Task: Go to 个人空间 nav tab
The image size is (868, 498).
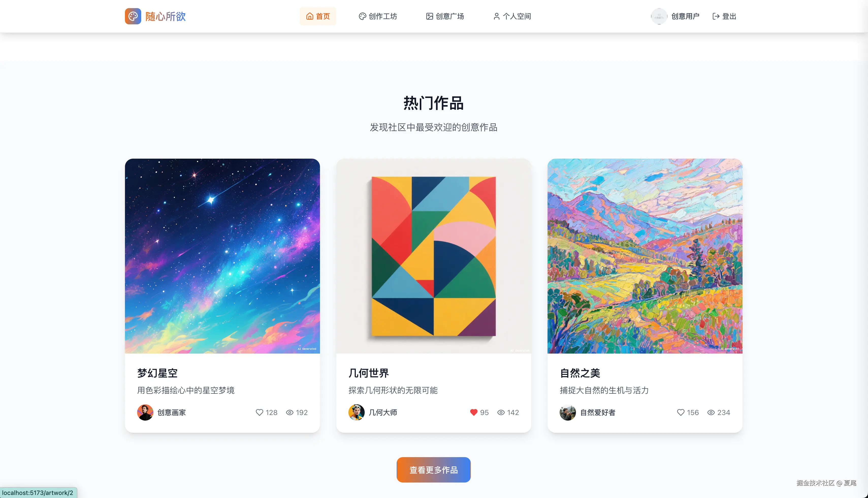Action: [x=512, y=16]
